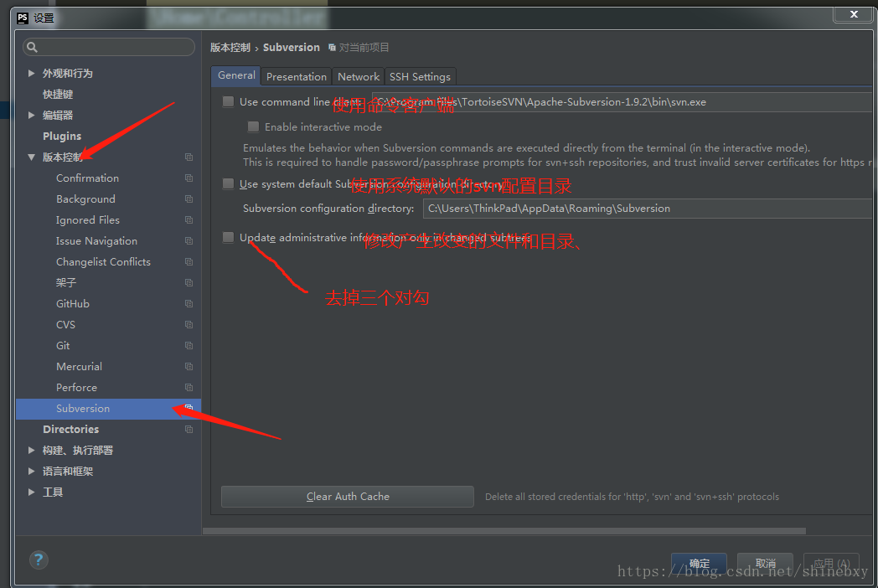Click the svn.exe command line path field
This screenshot has width=878, height=588.
622,102
